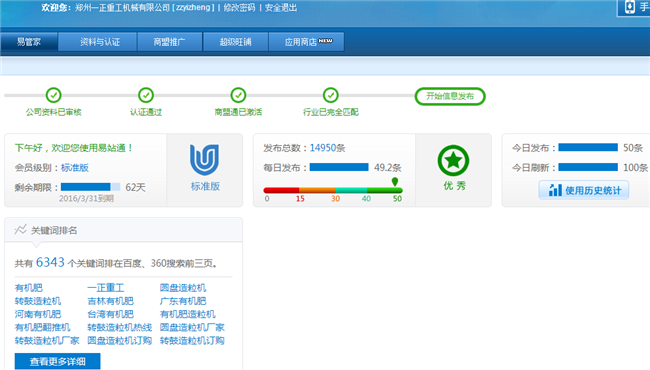Click the 行业已完全匹配 checkmark icon
Viewport: 650px width, 370px height.
(x=331, y=95)
